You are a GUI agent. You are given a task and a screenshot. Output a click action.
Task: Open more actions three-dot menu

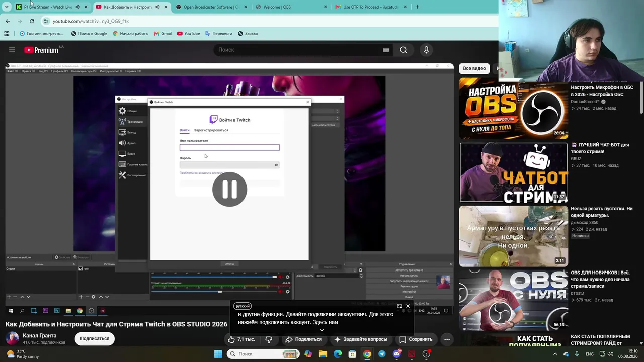[x=447, y=339]
